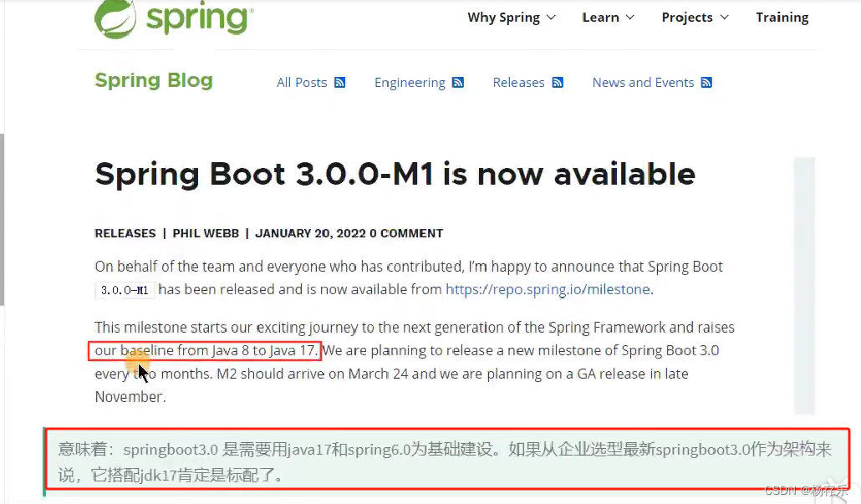The width and height of the screenshot is (861, 504).
Task: Expand the Why Spring dropdown chevron
Action: click(552, 18)
